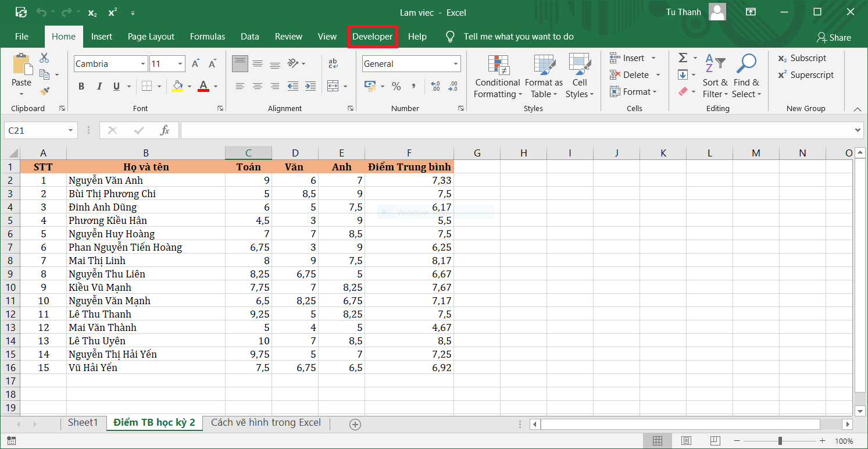Toggle Italic formatting
This screenshot has width=868, height=449.
pyautogui.click(x=99, y=87)
